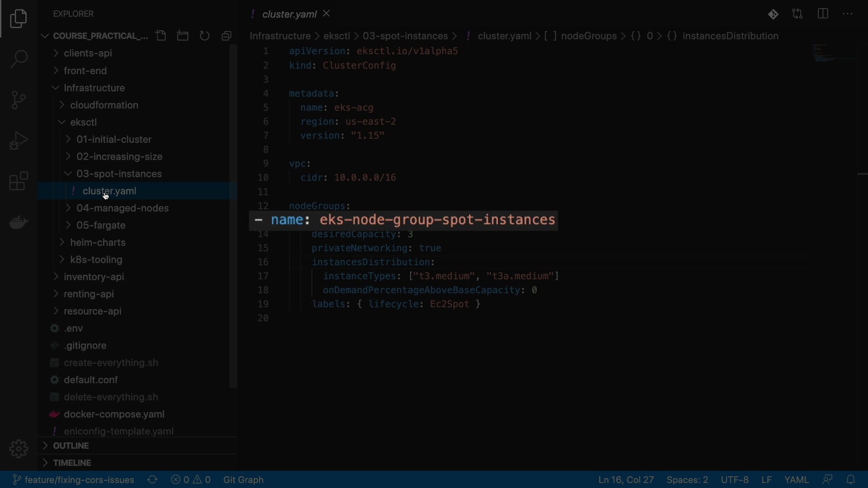Open the Extensions view
This screenshot has width=868, height=488.
(x=19, y=181)
